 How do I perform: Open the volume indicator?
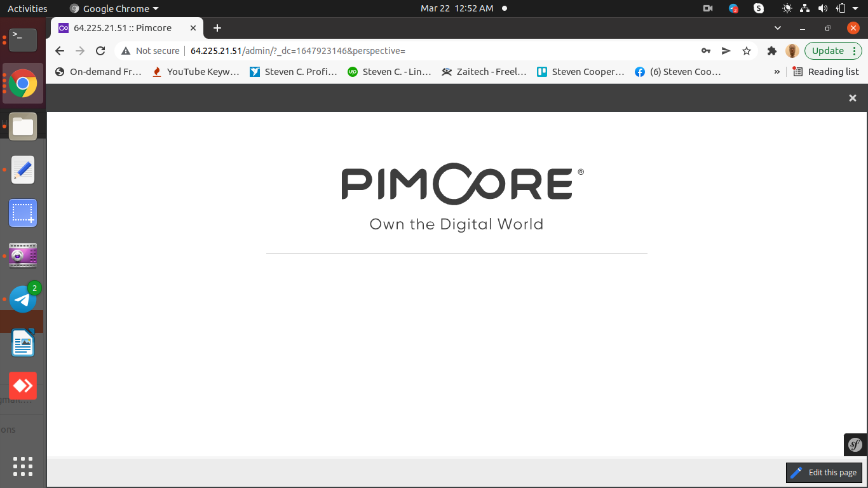823,8
